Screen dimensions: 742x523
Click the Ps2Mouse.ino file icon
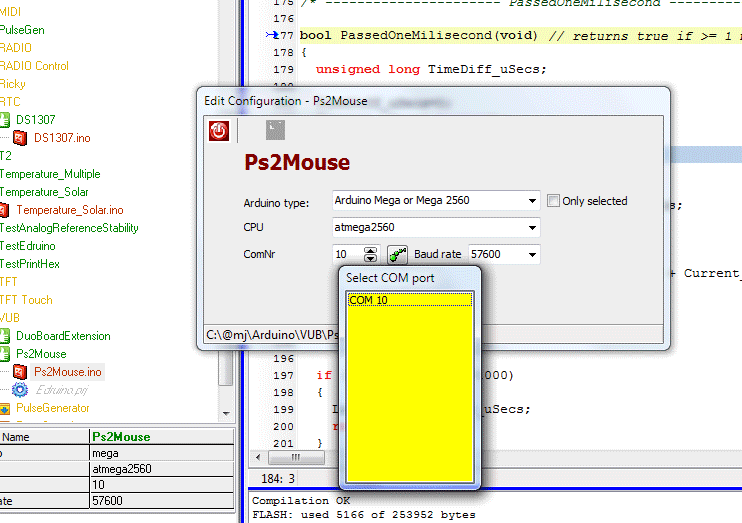click(19, 372)
